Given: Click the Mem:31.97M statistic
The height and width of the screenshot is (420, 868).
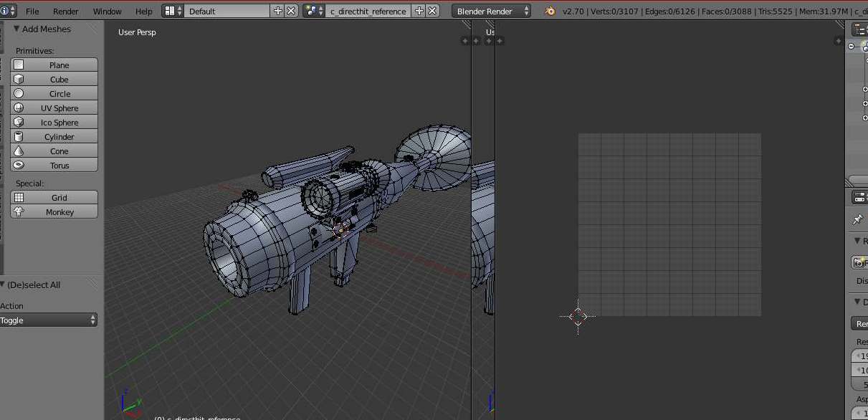Looking at the screenshot, I should click(x=824, y=11).
